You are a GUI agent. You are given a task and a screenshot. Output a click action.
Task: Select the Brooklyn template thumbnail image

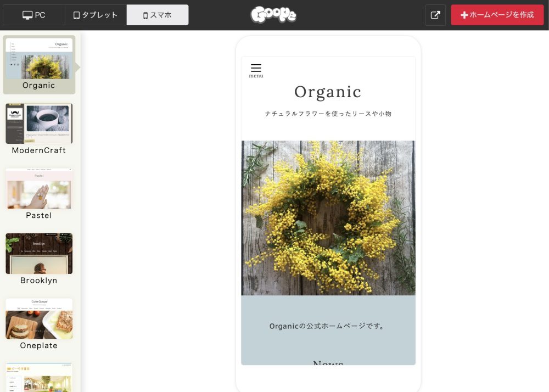point(39,254)
